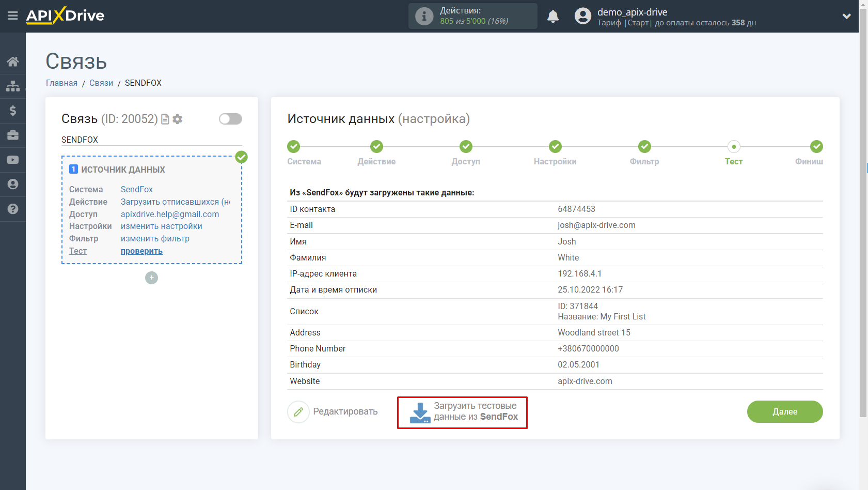Click the Фамилия value White
The height and width of the screenshot is (490, 868).
[x=568, y=257]
